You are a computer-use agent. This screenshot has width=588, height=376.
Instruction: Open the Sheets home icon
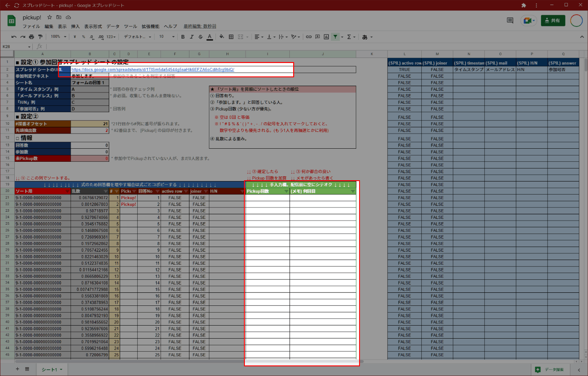12,21
